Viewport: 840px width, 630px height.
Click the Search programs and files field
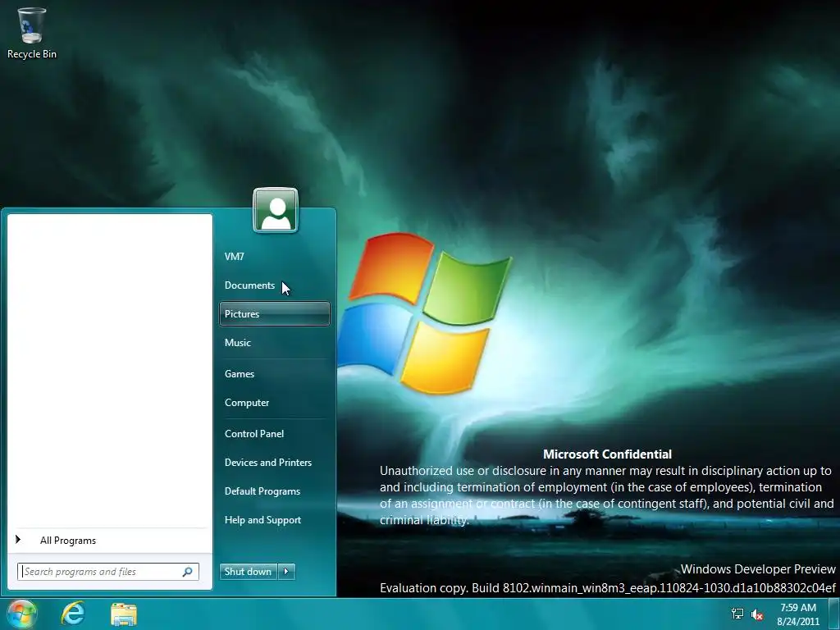(x=107, y=572)
